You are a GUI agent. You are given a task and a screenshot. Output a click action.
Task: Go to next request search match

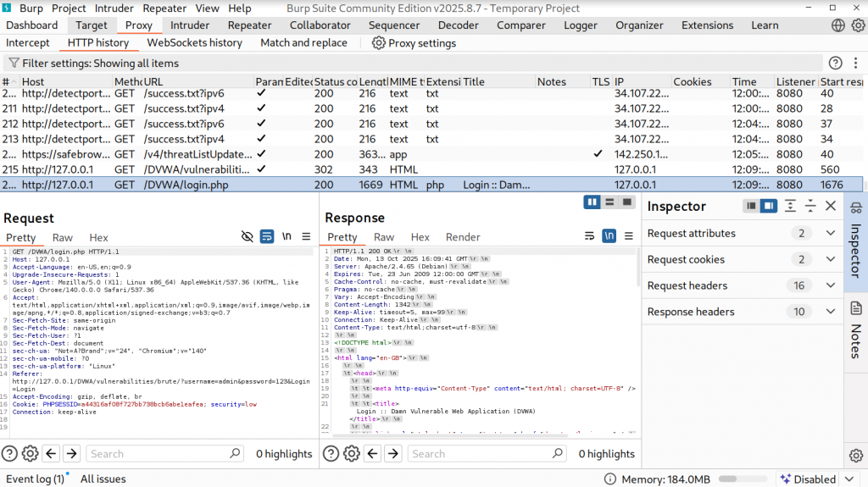pyautogui.click(x=71, y=454)
